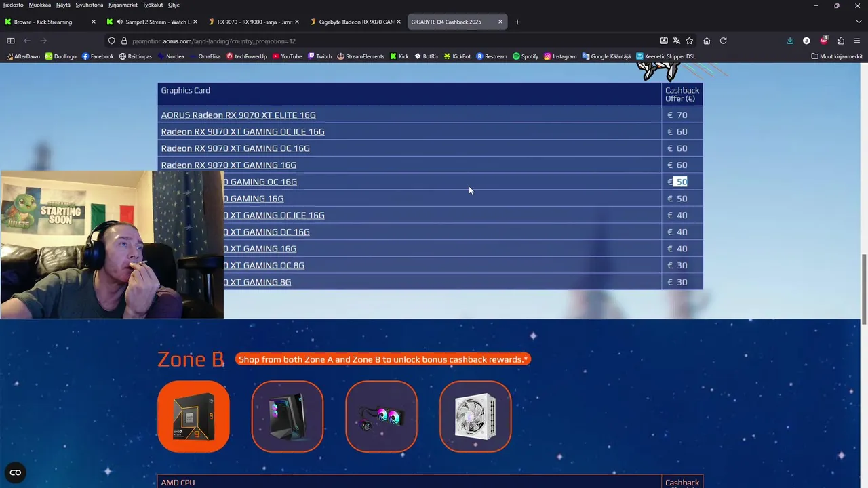868x488 pixels.
Task: Open Radeon RX 9070 XT GAMING 16G link
Action: coord(229,165)
